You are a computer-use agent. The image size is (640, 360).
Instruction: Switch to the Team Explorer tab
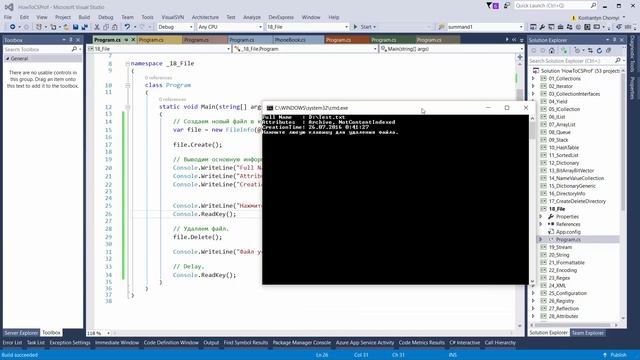[587, 333]
